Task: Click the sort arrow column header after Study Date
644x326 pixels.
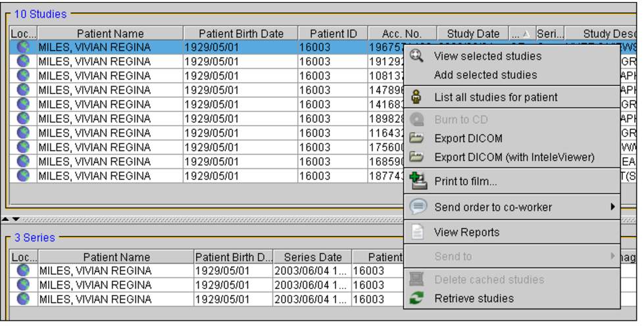Action: (522, 34)
